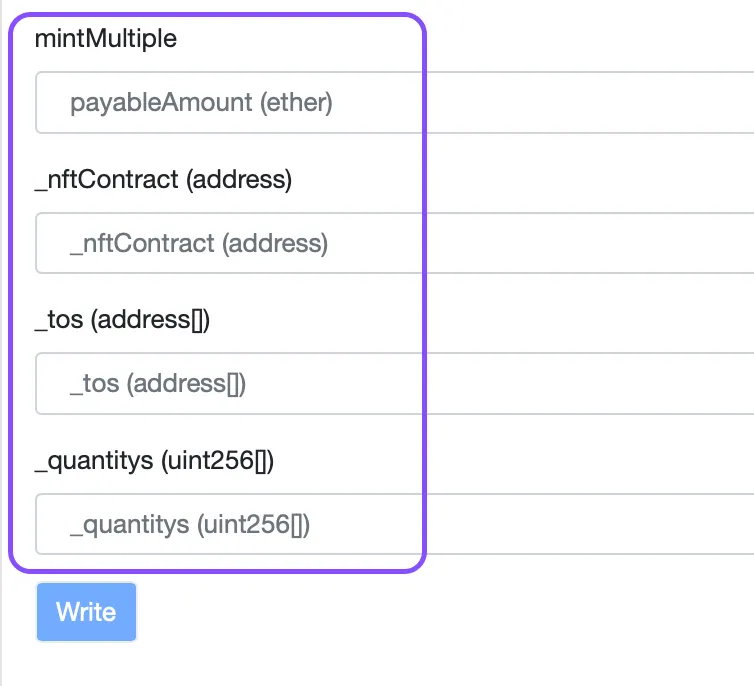754x686 pixels.
Task: Click the Write button
Action: 86,612
